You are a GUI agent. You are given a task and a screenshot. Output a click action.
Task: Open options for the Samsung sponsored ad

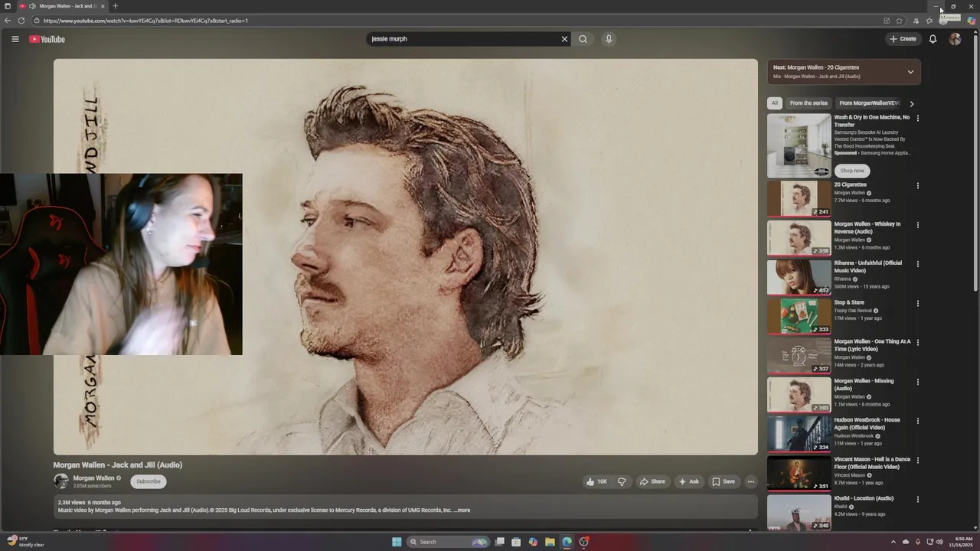(918, 118)
